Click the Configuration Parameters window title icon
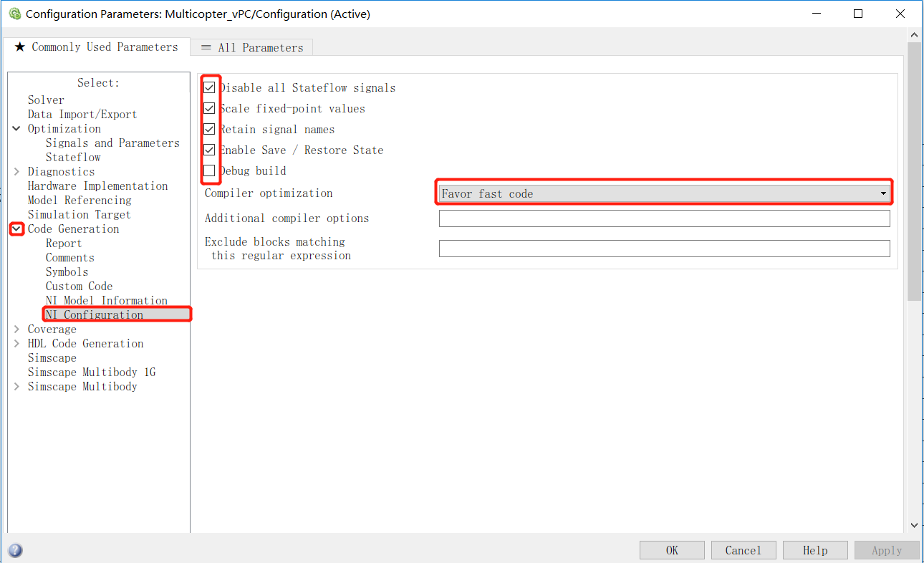The width and height of the screenshot is (924, 563). [x=14, y=14]
